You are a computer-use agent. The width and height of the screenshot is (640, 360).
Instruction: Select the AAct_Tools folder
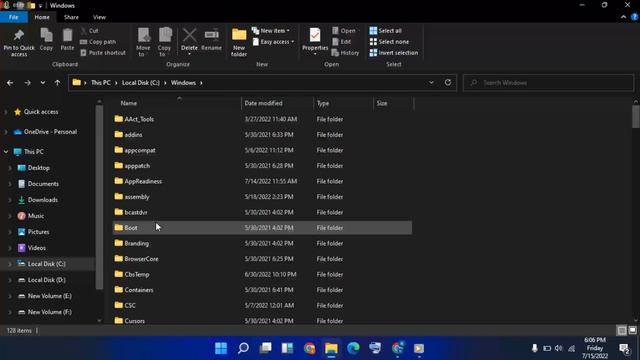(x=139, y=119)
